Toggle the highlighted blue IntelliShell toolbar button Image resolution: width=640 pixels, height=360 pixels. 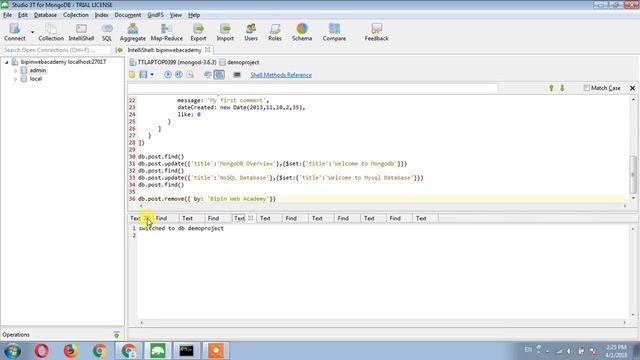[219, 75]
